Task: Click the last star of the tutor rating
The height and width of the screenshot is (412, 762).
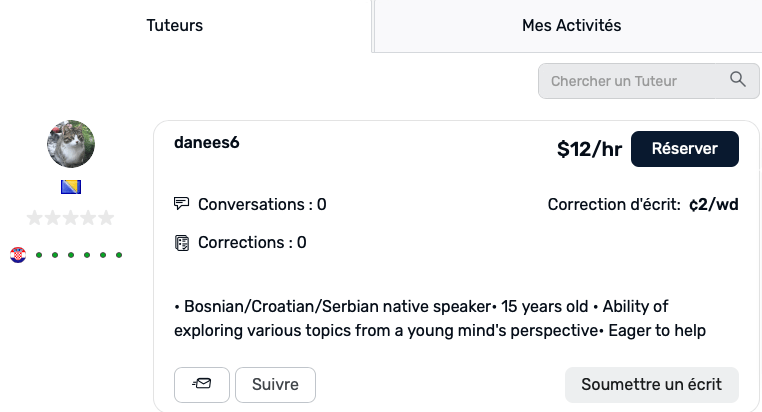Action: (105, 217)
